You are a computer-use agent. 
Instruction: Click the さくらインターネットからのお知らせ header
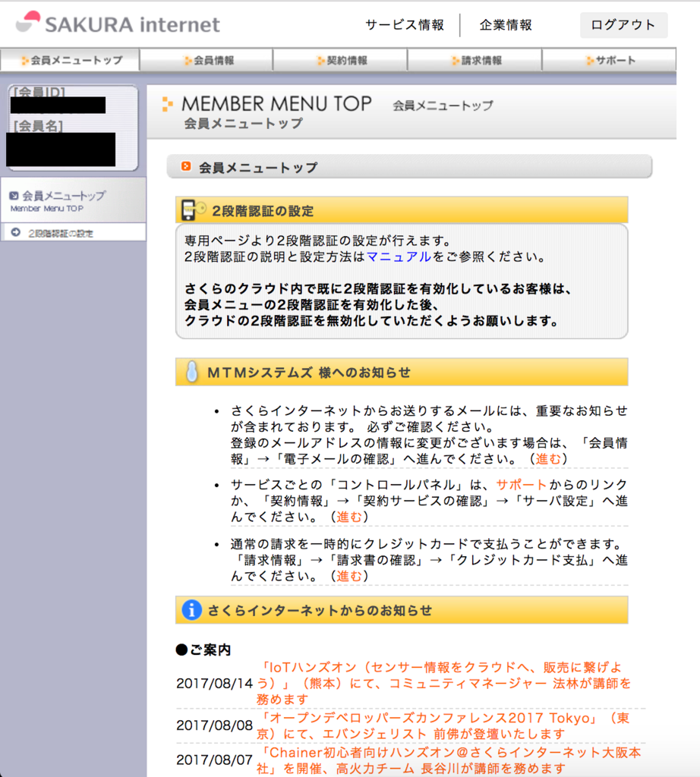tap(402, 610)
